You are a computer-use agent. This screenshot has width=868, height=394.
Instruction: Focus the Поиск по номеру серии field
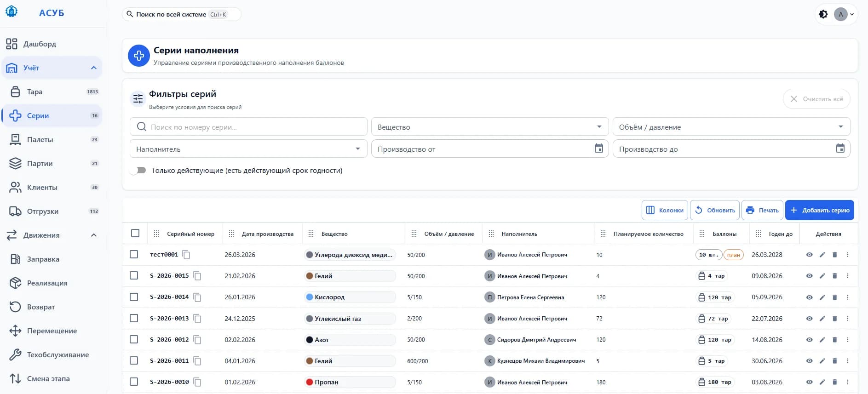248,126
